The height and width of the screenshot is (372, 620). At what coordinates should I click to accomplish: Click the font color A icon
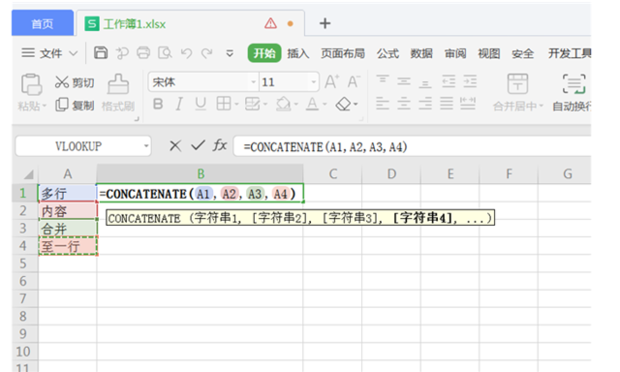312,104
